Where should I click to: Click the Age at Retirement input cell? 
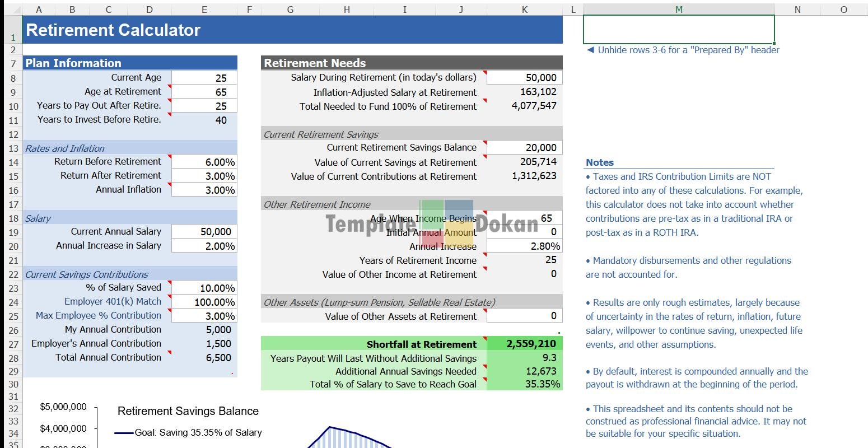coord(204,92)
